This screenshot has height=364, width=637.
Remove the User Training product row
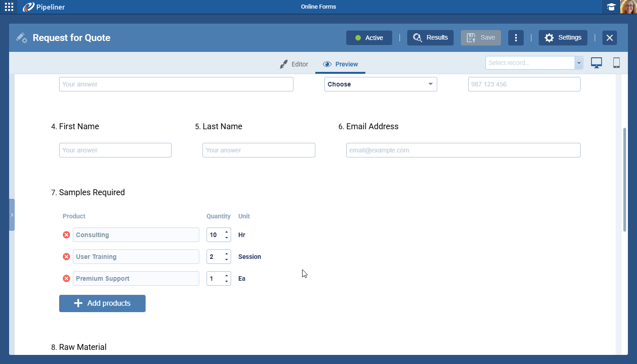[x=66, y=257]
